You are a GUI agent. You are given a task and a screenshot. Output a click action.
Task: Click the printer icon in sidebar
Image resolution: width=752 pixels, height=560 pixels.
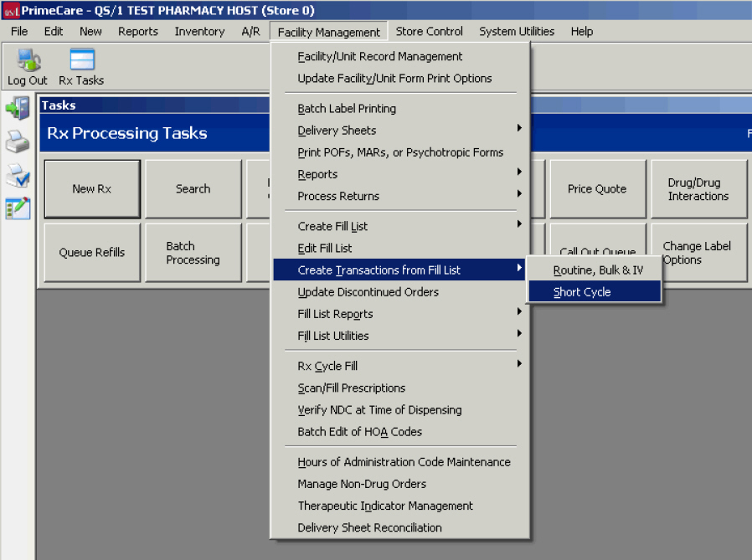pos(18,141)
